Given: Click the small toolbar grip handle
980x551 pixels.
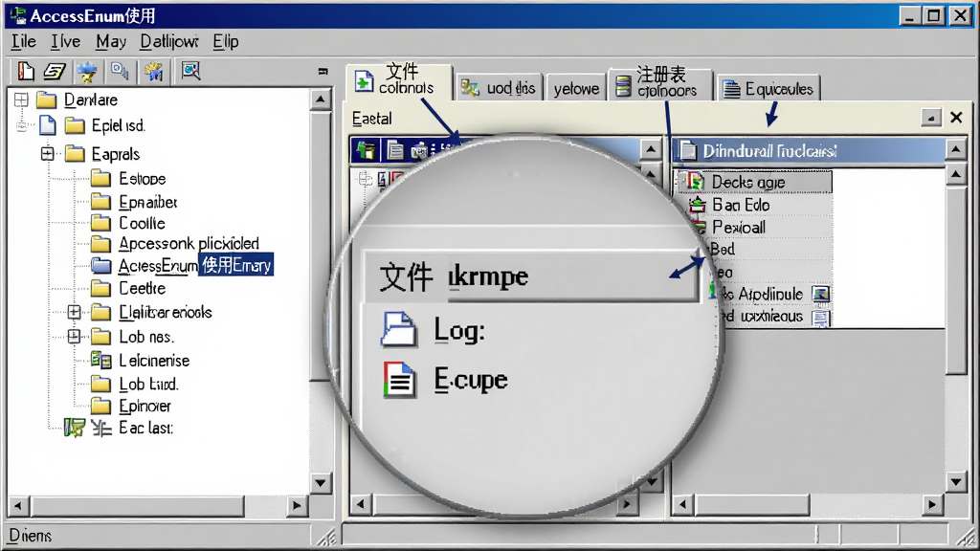Looking at the screenshot, I should pyautogui.click(x=323, y=71).
